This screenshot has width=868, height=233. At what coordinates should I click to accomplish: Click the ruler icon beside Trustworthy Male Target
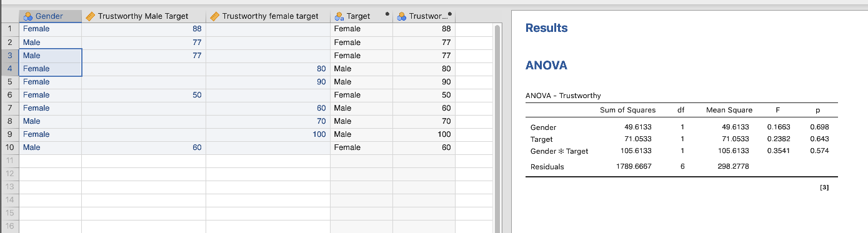point(90,16)
